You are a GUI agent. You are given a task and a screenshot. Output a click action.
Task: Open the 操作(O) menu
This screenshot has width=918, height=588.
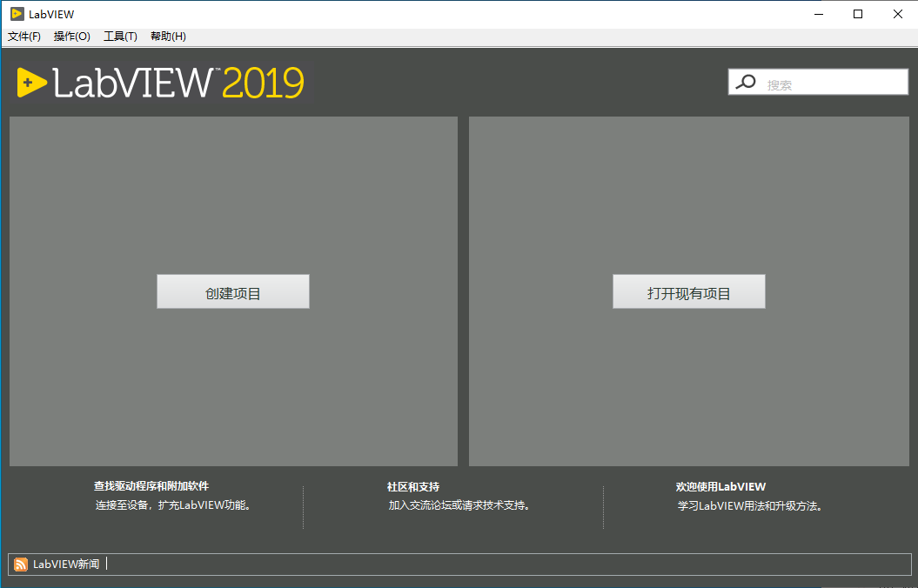point(72,37)
